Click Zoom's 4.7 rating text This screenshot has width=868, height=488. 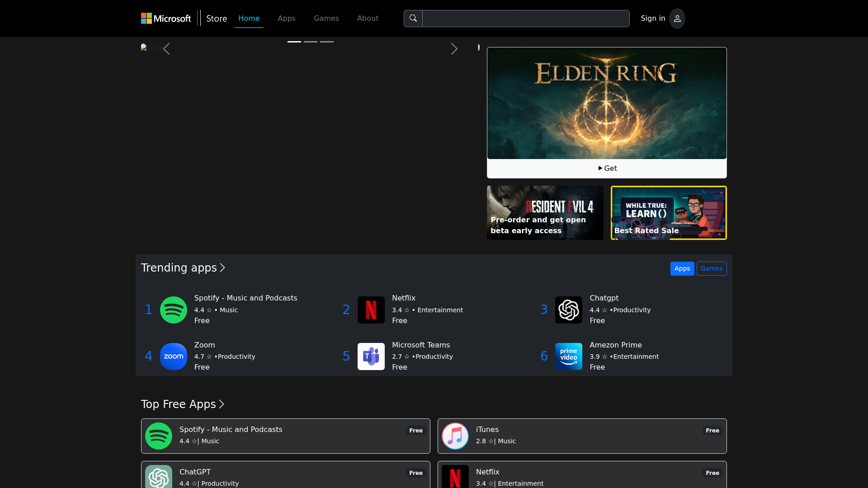[x=225, y=357]
